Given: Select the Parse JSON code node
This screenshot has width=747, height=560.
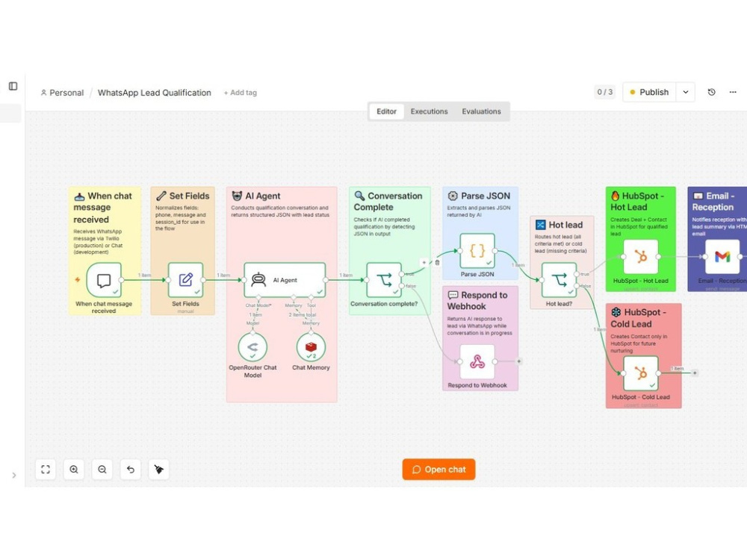Looking at the screenshot, I should [x=477, y=250].
